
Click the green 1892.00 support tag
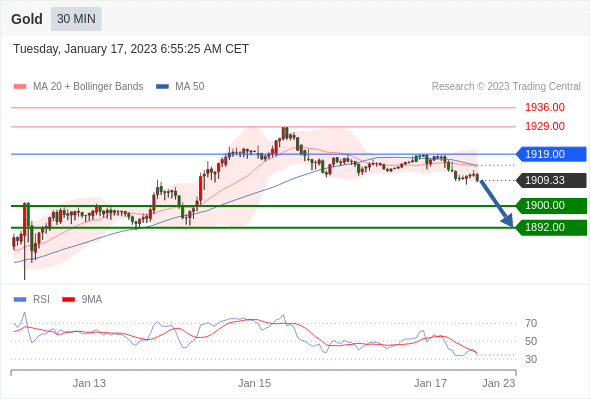pos(551,227)
